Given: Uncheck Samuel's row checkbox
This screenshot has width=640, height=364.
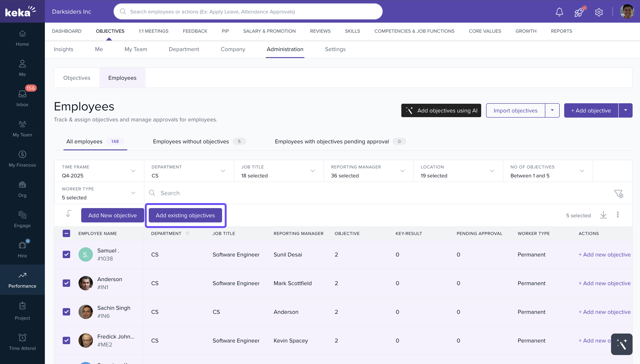Looking at the screenshot, I should (66, 254).
